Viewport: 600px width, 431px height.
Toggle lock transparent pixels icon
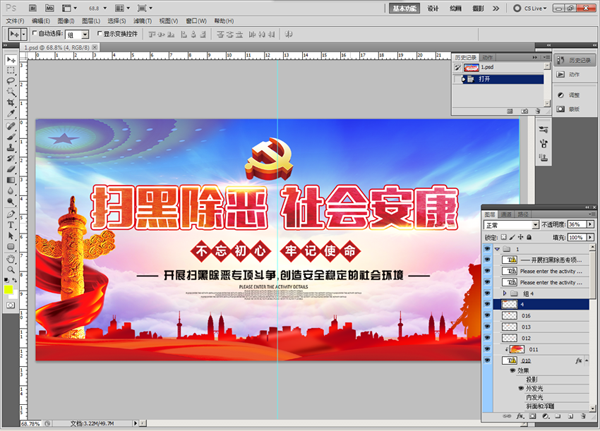pos(504,237)
